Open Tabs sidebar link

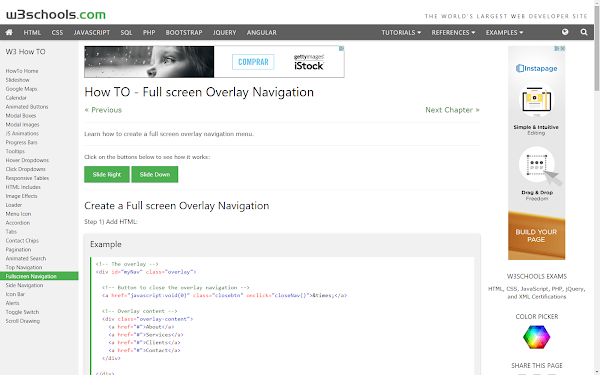11,232
